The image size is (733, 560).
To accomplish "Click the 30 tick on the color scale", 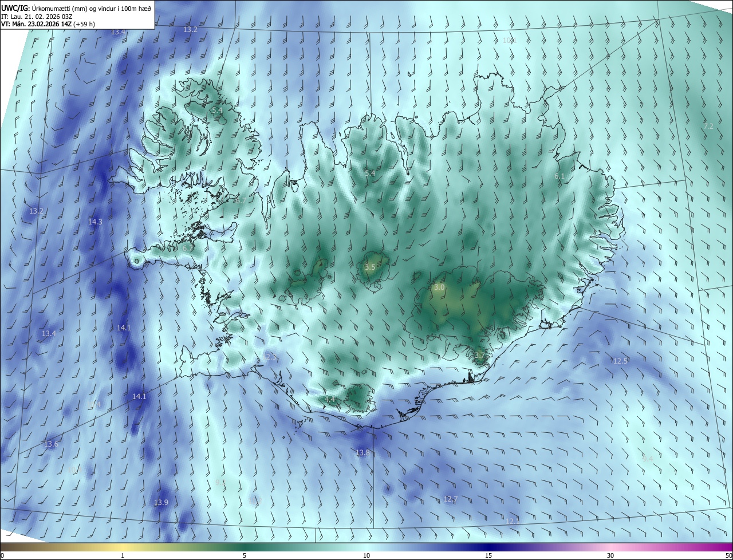I will (610, 555).
